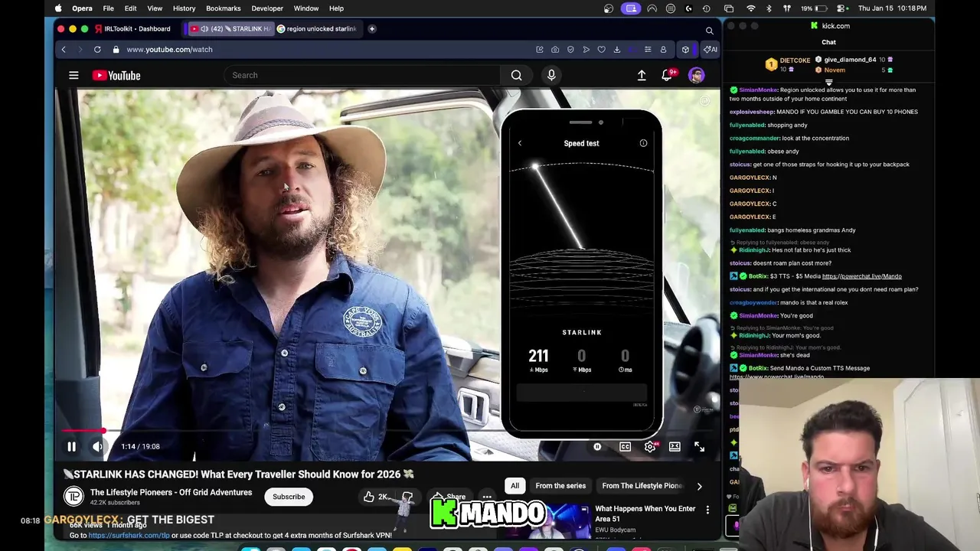Open video settings gear icon
The image size is (980, 551).
pos(650,446)
